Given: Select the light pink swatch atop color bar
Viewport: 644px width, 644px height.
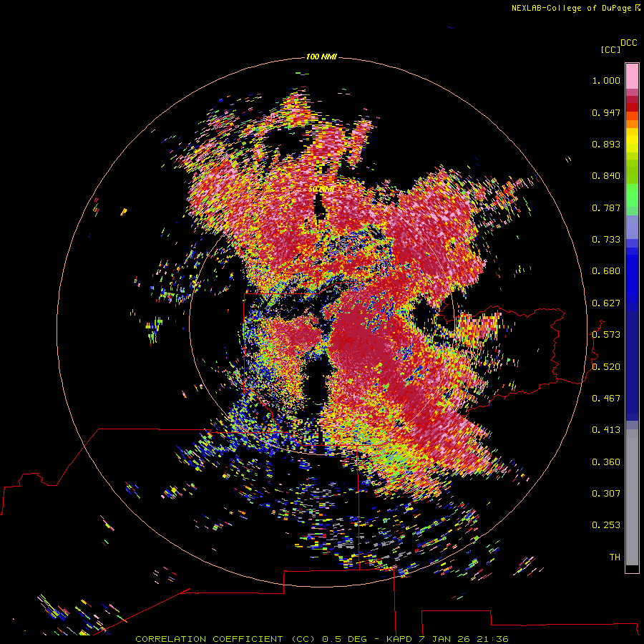Looking at the screenshot, I should (x=632, y=77).
